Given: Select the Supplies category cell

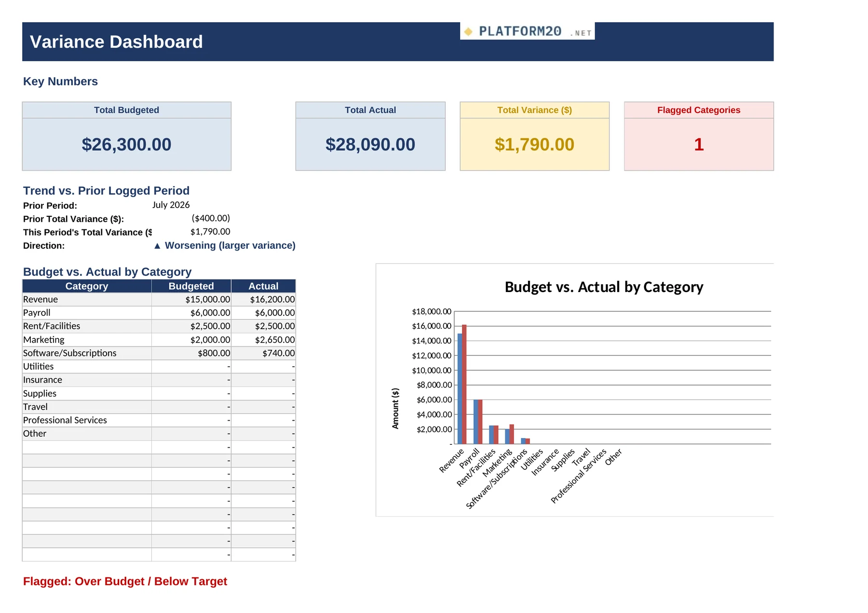Looking at the screenshot, I should (87, 393).
